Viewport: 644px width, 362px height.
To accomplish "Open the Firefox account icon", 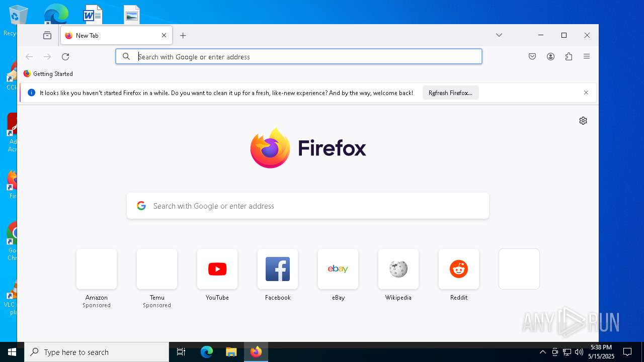I will tap(550, 57).
